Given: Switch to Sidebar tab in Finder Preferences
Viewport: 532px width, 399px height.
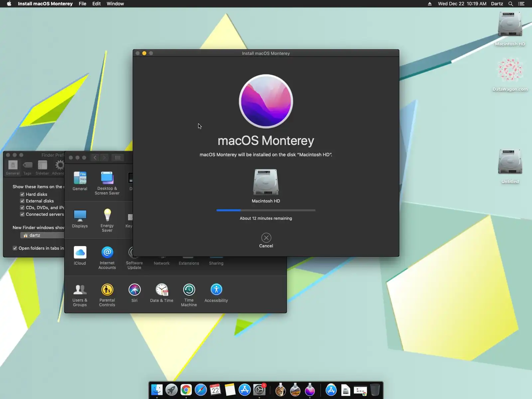Looking at the screenshot, I should click(42, 167).
